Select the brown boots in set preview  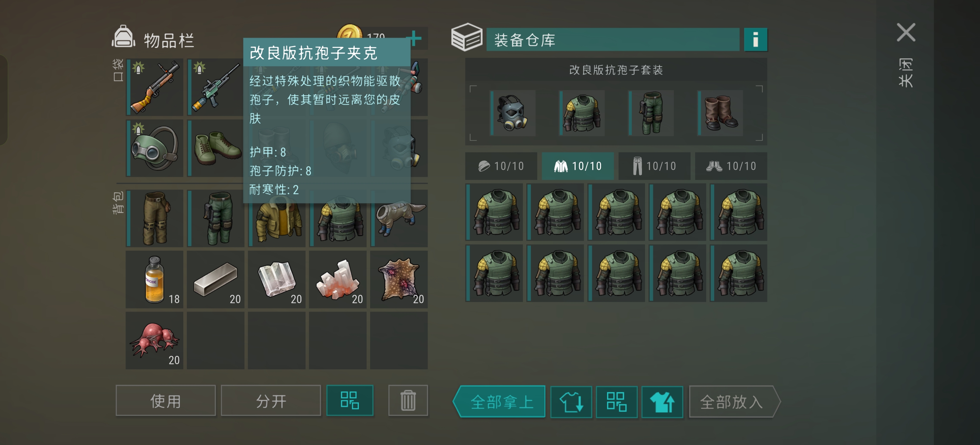pyautogui.click(x=720, y=113)
